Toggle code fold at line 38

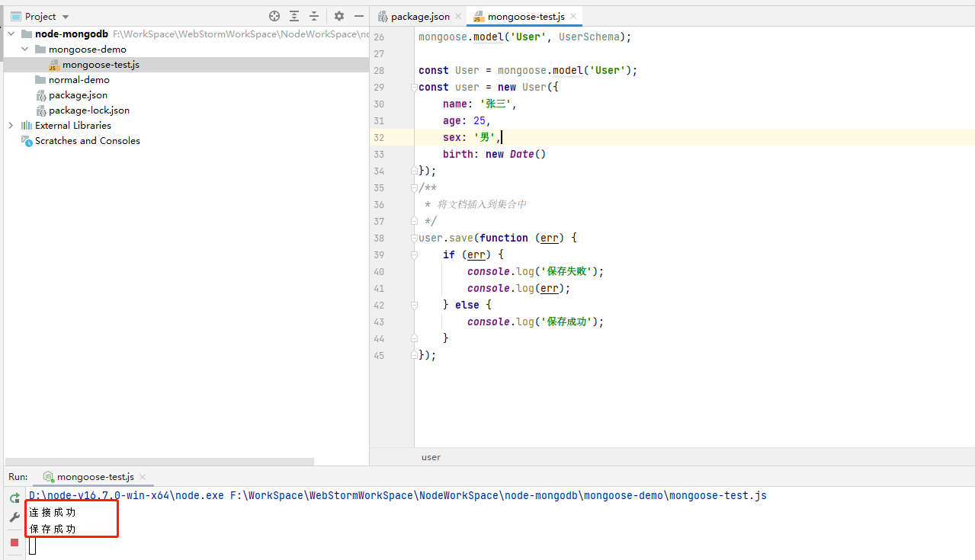tap(414, 238)
